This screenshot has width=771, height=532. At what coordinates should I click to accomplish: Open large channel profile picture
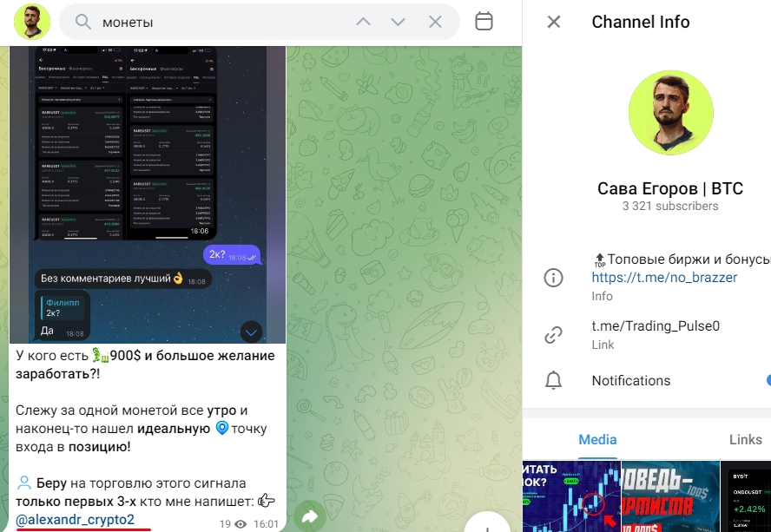[x=670, y=113]
